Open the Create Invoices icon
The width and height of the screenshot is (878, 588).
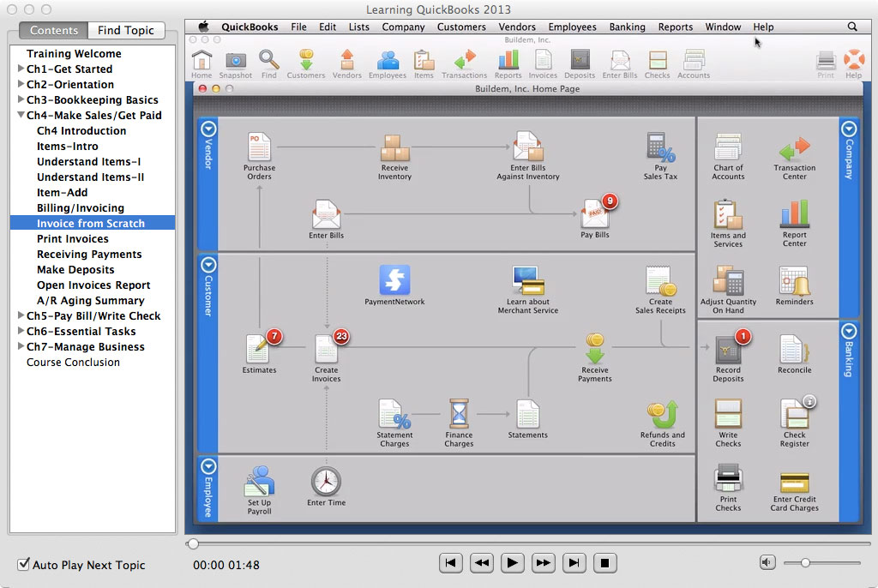click(x=326, y=350)
